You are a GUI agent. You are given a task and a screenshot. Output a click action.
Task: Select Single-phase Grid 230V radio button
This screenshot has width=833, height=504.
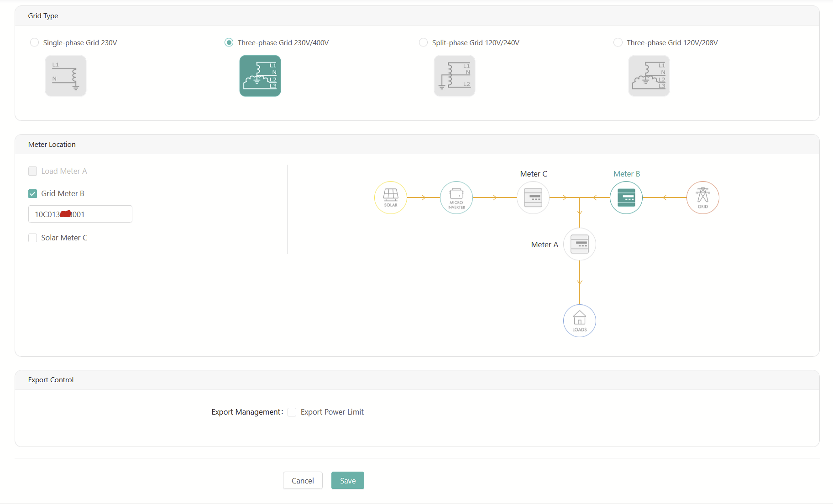34,42
